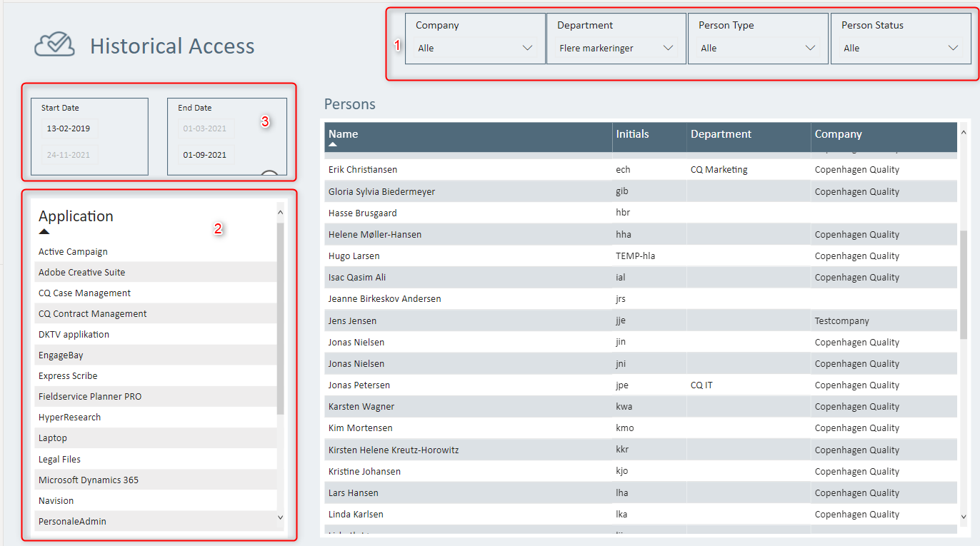Screen dimensions: 980x546
Task: Choose Navision from the Application list
Action: pyautogui.click(x=56, y=501)
